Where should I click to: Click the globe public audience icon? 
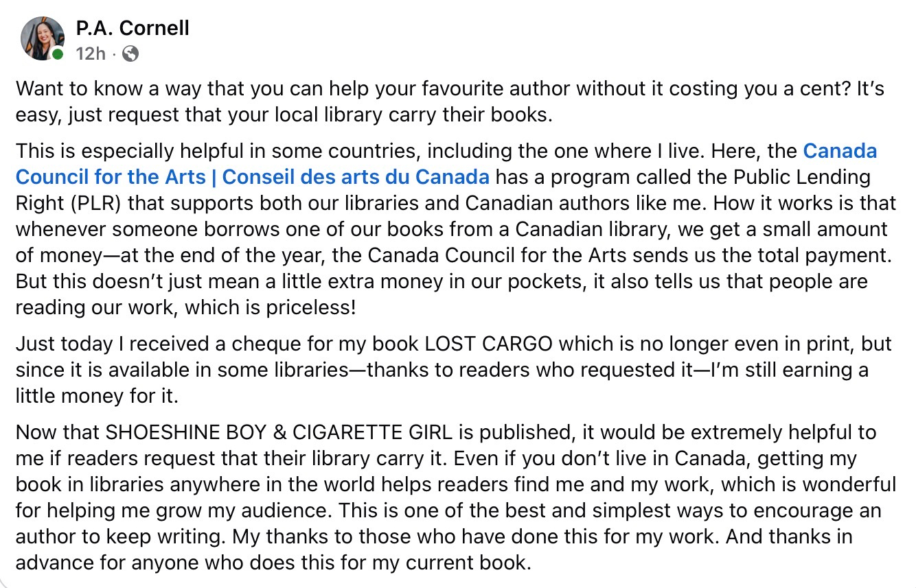[130, 54]
